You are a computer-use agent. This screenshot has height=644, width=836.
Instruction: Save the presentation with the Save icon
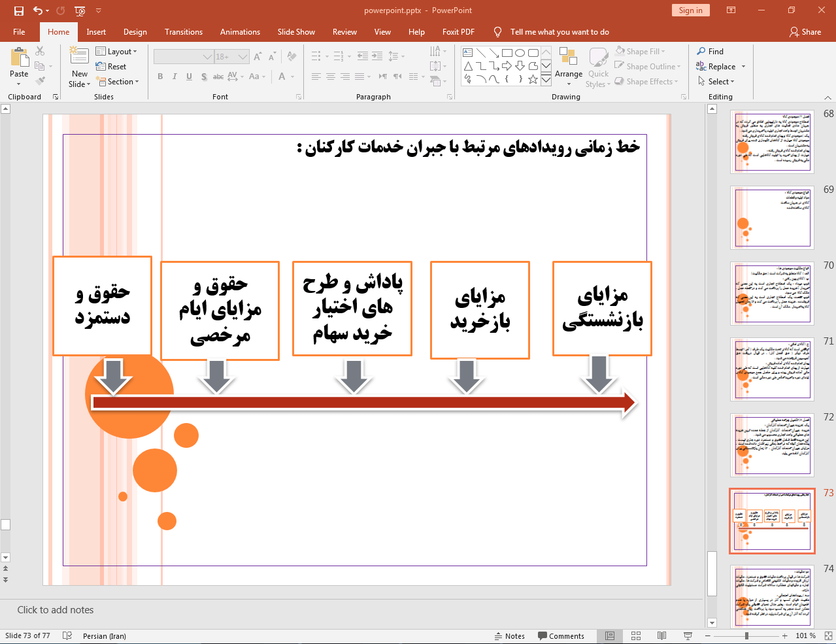(x=18, y=10)
